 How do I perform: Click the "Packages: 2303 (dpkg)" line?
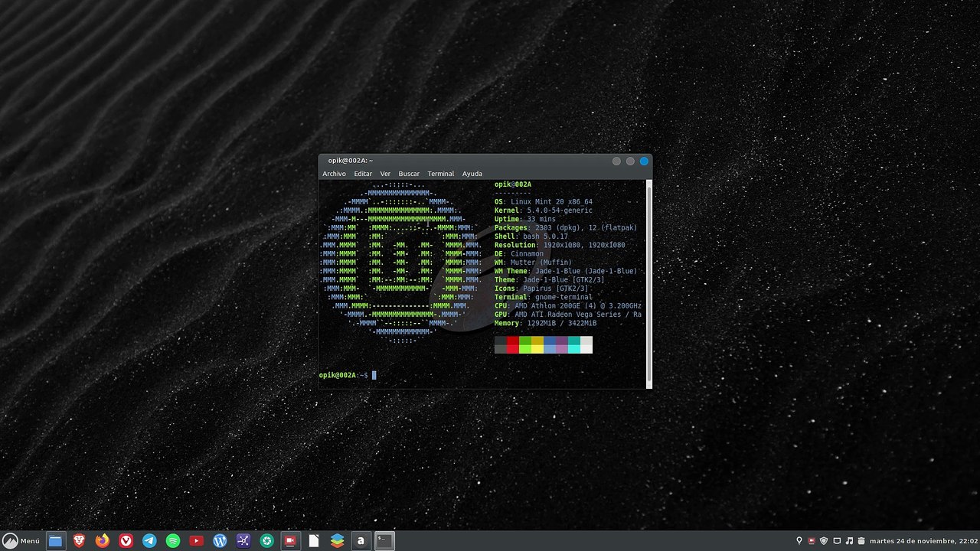coord(566,228)
